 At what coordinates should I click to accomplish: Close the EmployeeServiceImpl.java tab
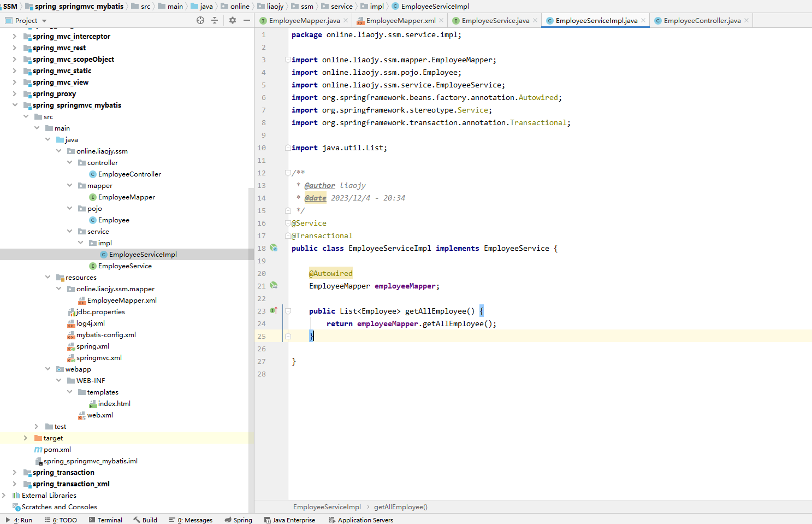tap(643, 21)
